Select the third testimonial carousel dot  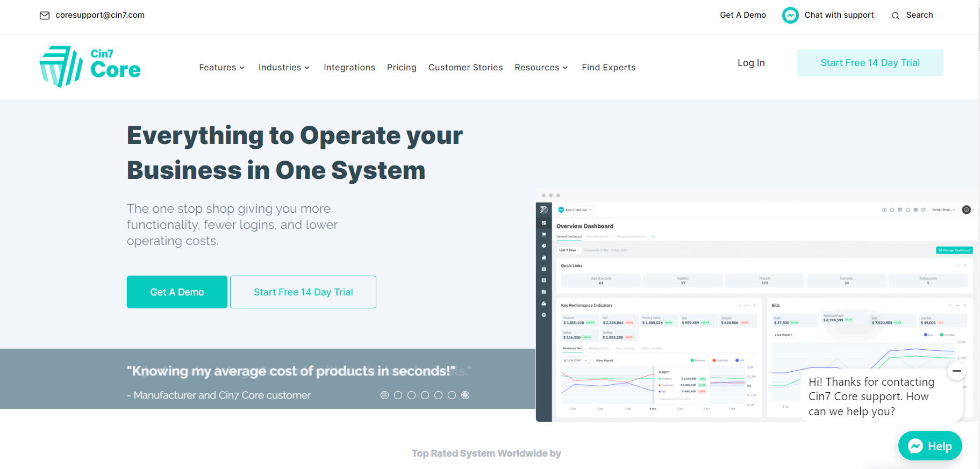click(x=411, y=395)
